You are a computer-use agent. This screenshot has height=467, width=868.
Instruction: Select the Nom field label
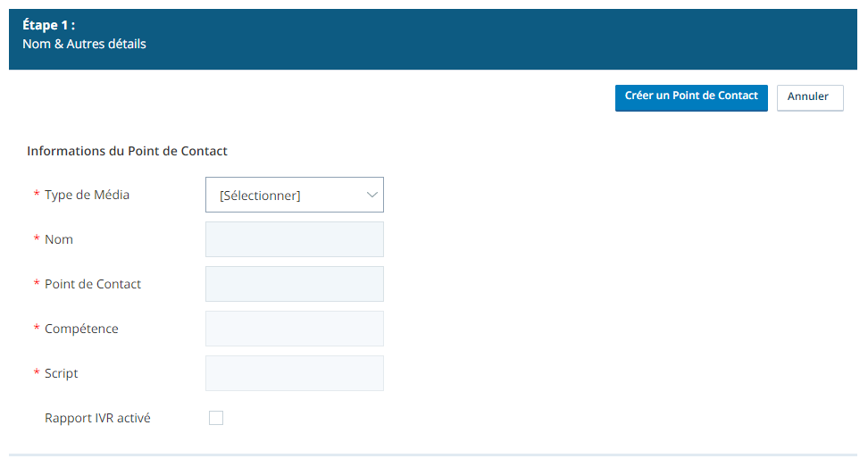pyautogui.click(x=59, y=239)
